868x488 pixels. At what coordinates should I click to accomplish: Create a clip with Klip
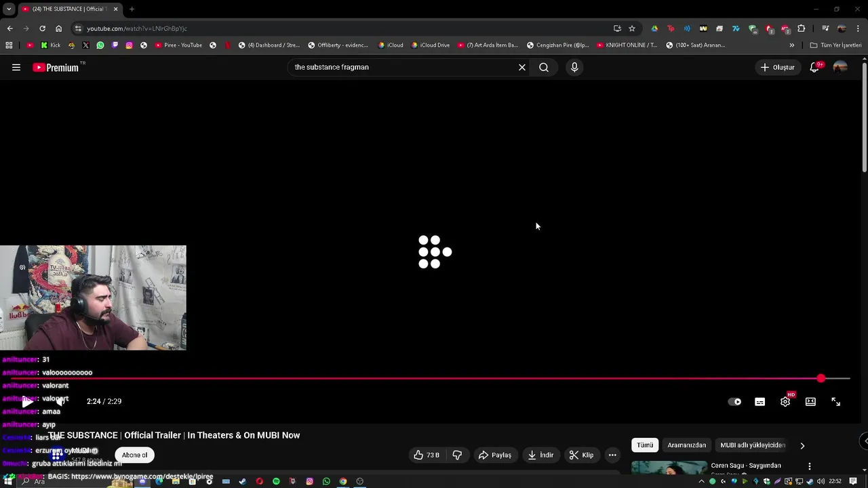pos(581,455)
